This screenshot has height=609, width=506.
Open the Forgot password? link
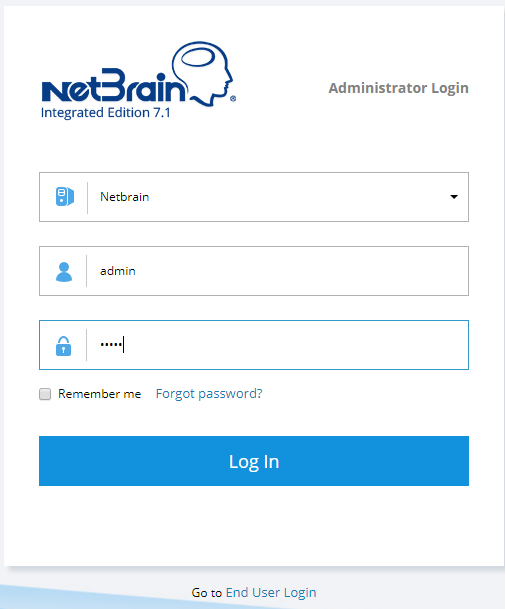209,394
